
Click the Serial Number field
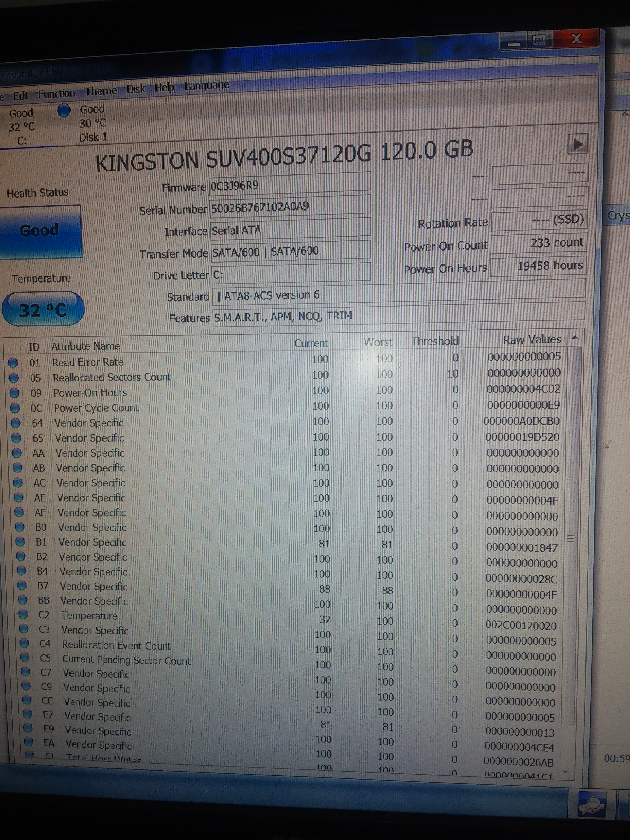(x=290, y=207)
